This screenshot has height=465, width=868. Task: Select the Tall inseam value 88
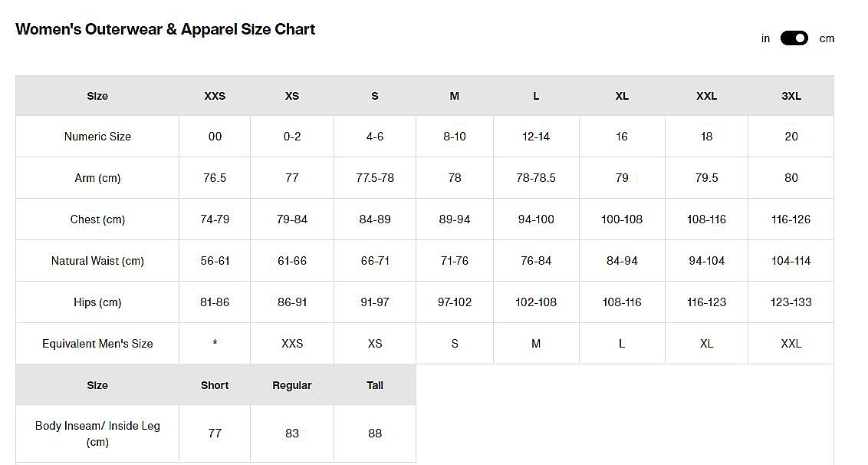(375, 434)
